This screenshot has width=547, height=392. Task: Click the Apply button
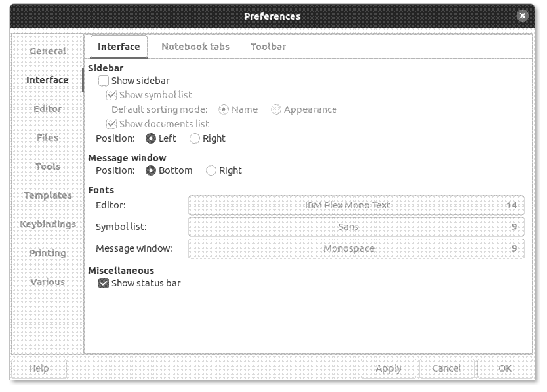click(x=389, y=368)
